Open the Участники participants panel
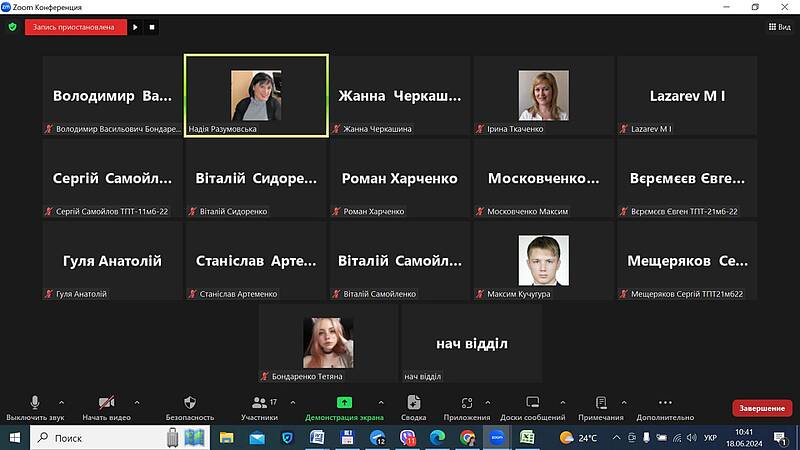The image size is (800, 450). coord(259,406)
